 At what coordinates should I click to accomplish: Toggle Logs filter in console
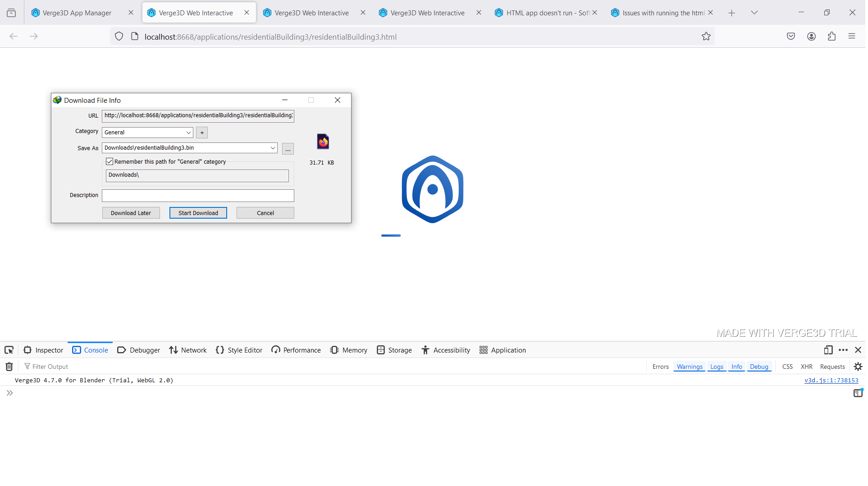coord(717,367)
